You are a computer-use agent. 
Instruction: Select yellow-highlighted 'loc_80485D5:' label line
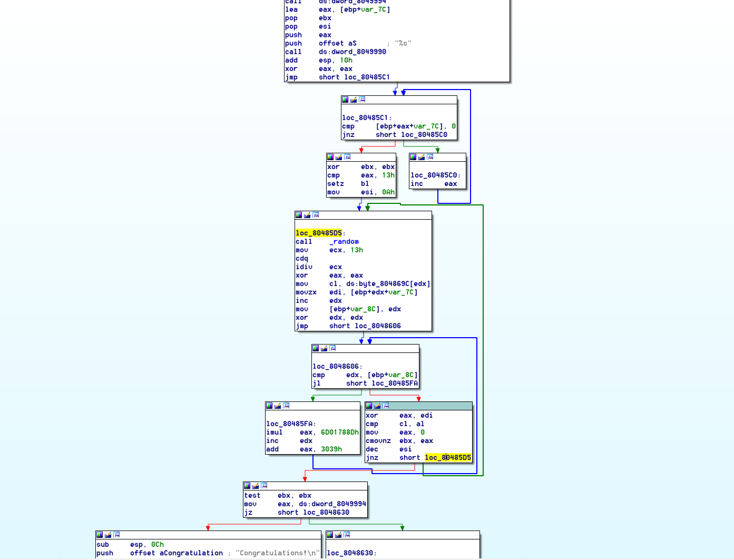click(320, 233)
